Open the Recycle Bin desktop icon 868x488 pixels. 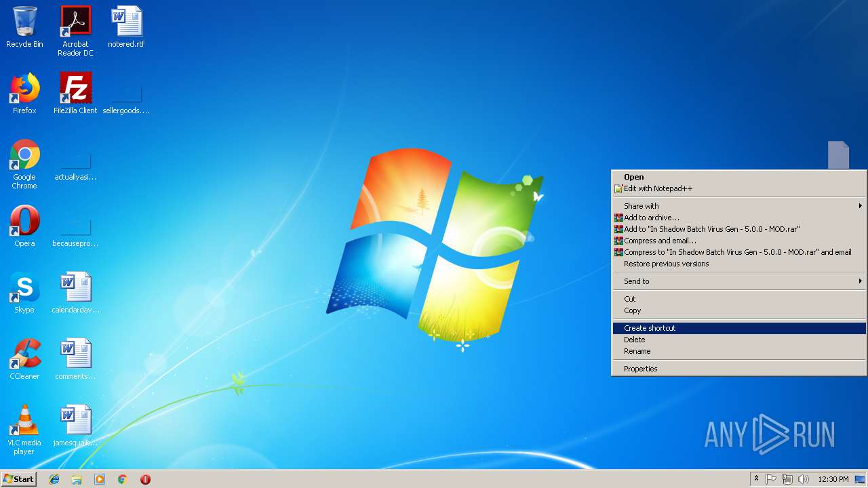[24, 27]
